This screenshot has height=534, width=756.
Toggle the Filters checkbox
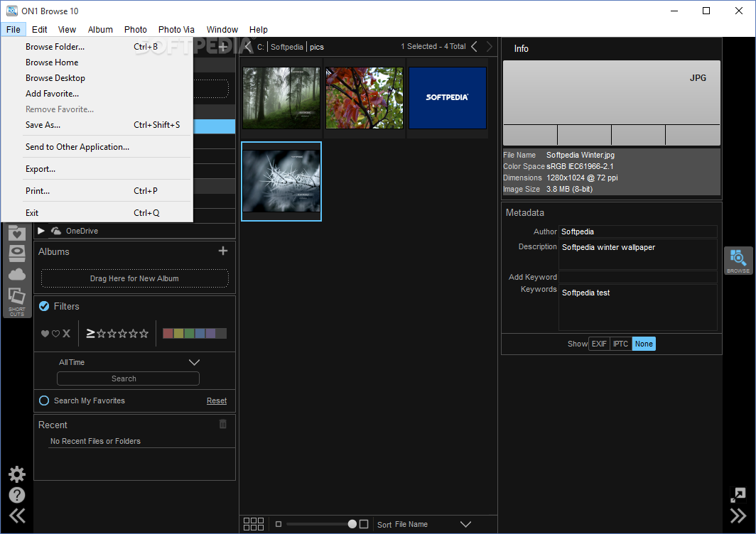pyautogui.click(x=44, y=306)
